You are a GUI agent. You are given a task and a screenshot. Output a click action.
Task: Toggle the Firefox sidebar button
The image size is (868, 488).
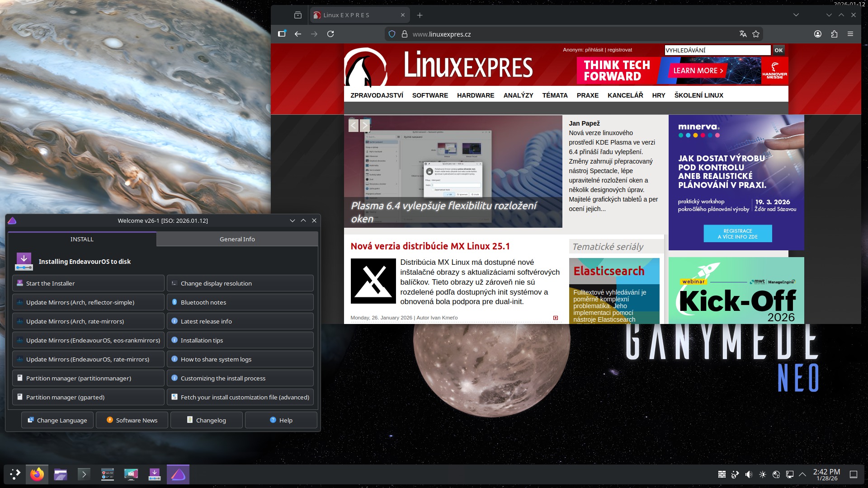(x=282, y=34)
